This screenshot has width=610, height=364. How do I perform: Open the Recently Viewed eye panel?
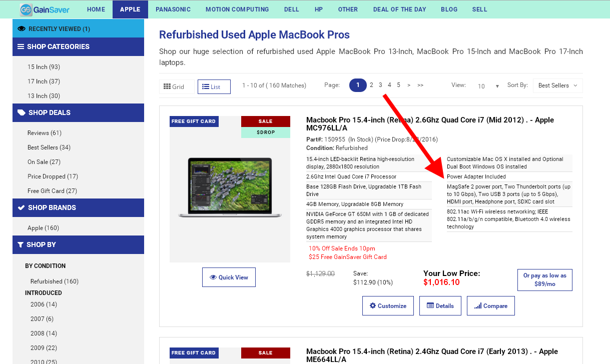click(78, 28)
